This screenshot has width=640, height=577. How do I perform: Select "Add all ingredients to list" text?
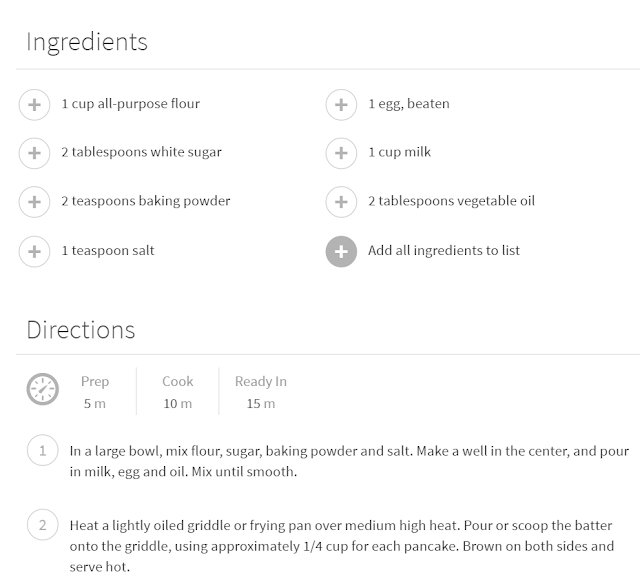(443, 251)
